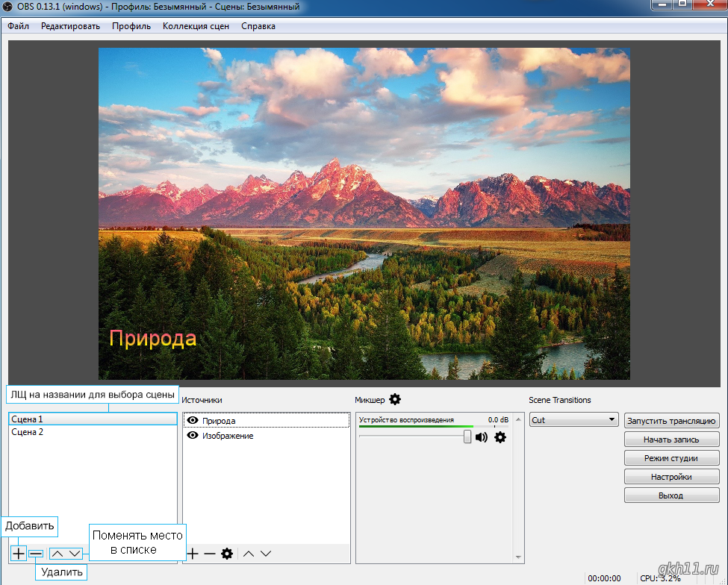Open the Cut scene transition dropdown
This screenshot has height=585, width=728.
coord(574,420)
